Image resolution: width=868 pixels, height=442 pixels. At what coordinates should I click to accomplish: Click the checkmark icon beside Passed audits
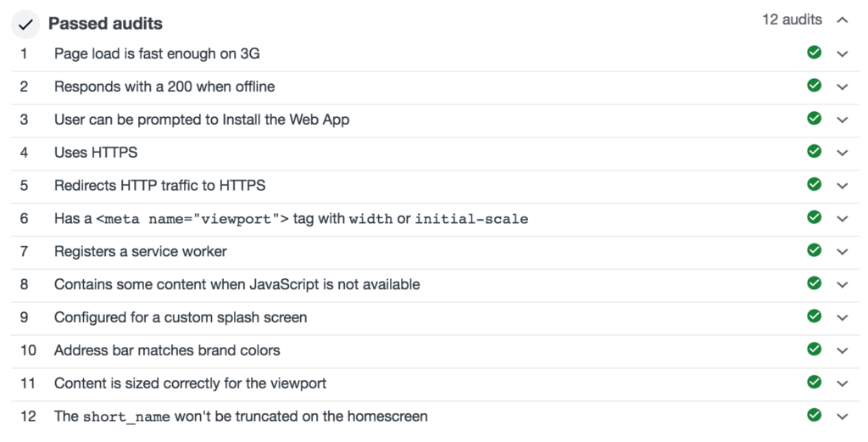(x=25, y=24)
